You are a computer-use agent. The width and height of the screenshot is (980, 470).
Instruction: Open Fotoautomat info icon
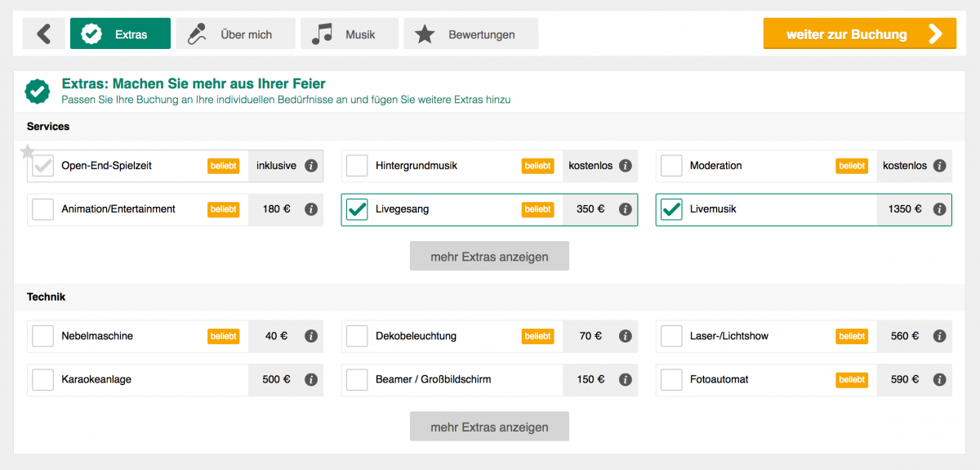point(939,379)
